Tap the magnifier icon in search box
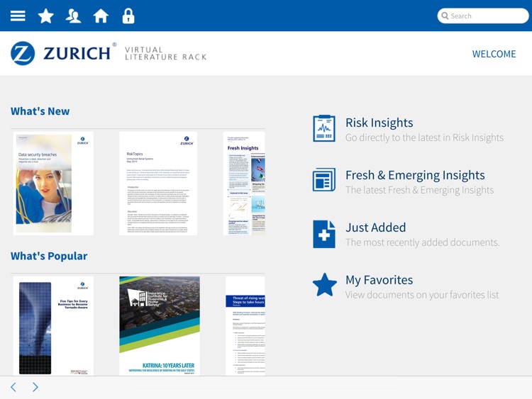 [x=445, y=16]
